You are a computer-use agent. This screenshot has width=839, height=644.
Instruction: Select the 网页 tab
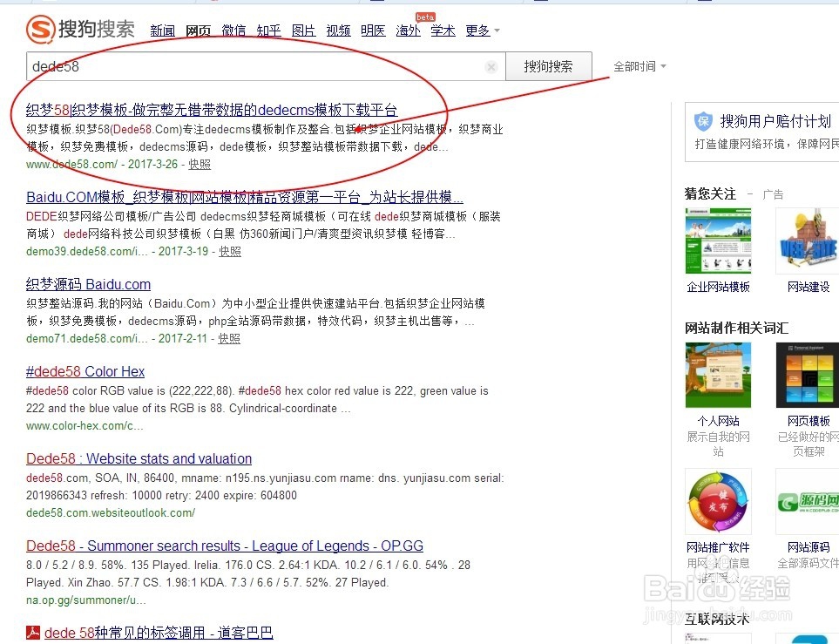(198, 31)
